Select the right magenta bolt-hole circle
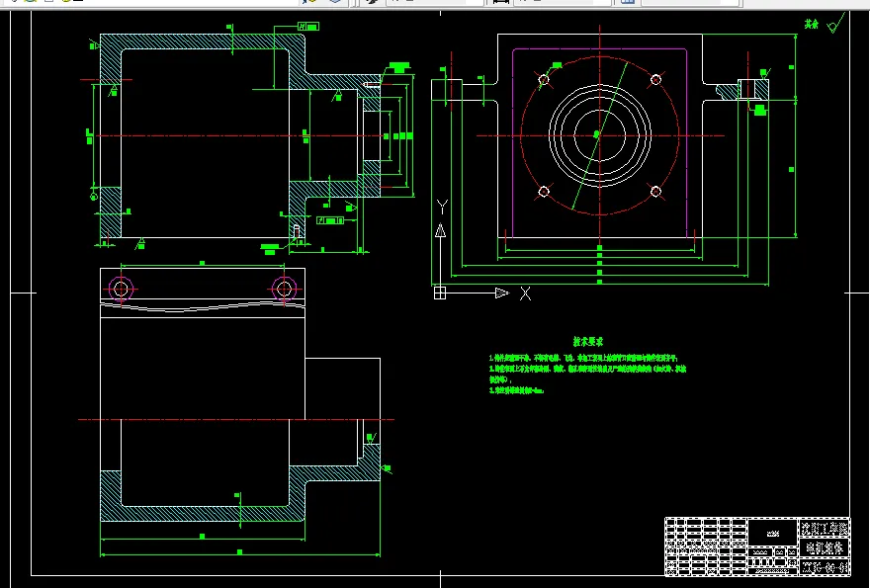Viewport: 870px width, 588px height. [284, 289]
